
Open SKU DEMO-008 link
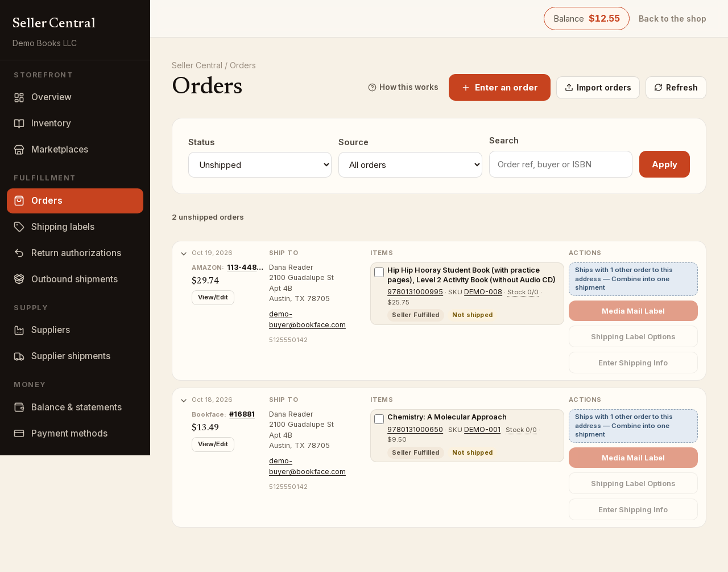(483, 292)
